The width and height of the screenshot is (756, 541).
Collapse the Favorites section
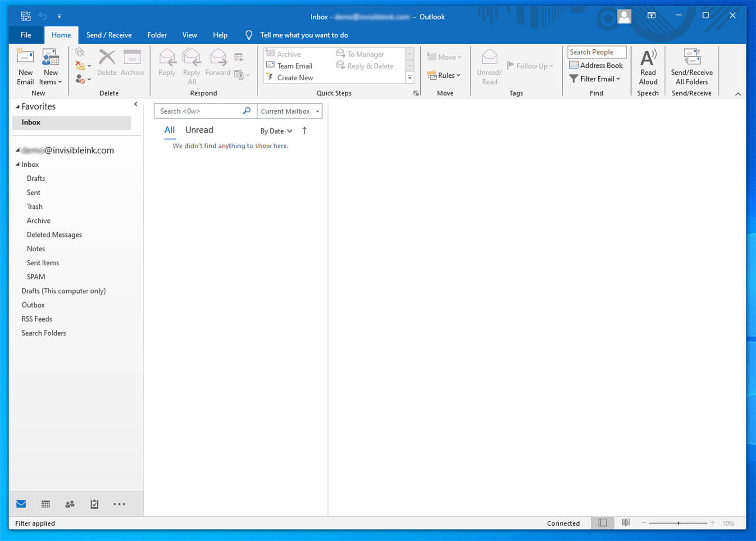click(x=18, y=107)
